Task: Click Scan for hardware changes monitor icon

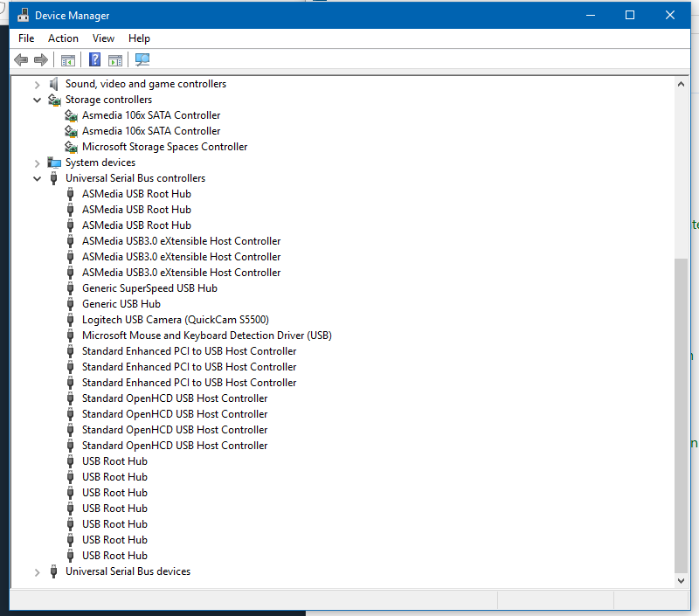Action: click(142, 59)
